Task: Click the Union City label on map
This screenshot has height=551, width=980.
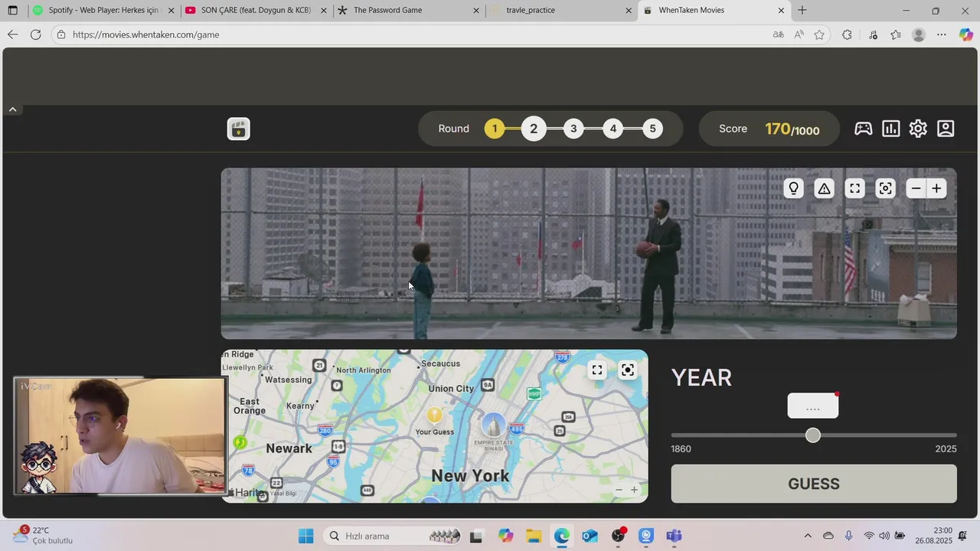Action: 451,389
